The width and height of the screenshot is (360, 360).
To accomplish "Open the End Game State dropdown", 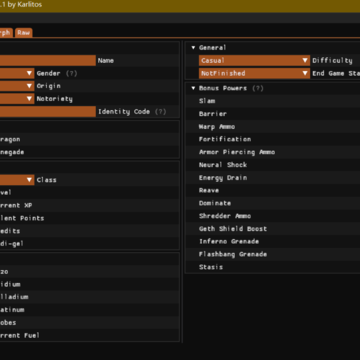I will [254, 73].
